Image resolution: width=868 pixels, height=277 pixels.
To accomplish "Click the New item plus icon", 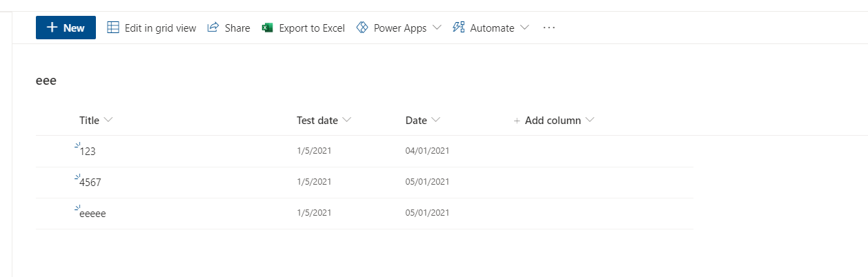I will (x=52, y=28).
